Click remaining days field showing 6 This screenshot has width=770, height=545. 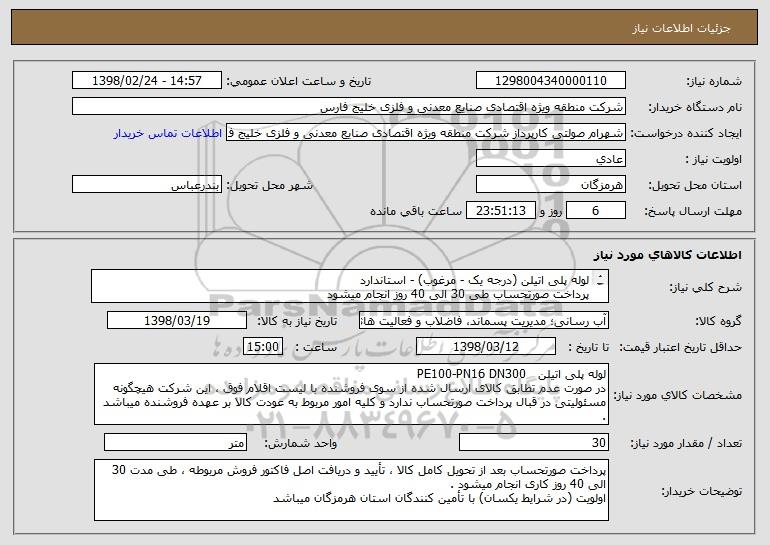(x=596, y=211)
